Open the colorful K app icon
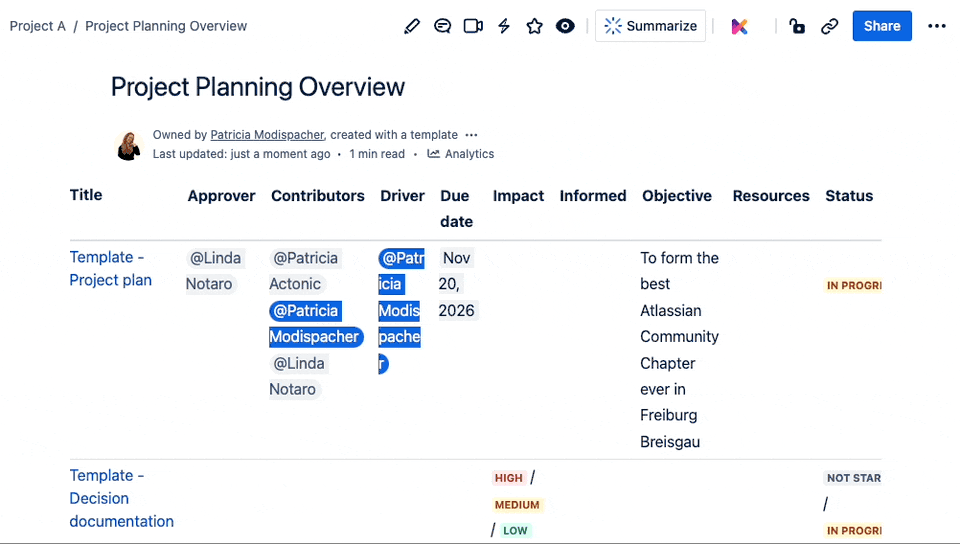Viewport: 960px width, 544px height. 740,26
